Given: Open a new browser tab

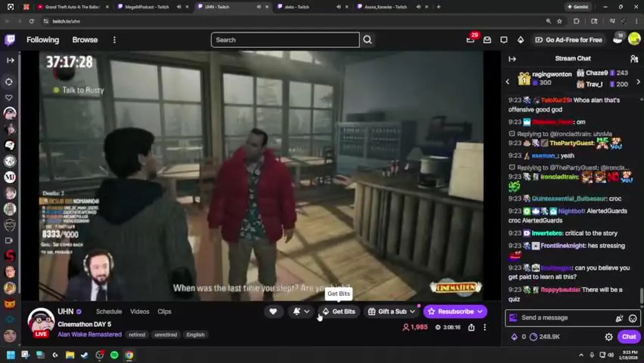Looking at the screenshot, I should click(438, 7).
